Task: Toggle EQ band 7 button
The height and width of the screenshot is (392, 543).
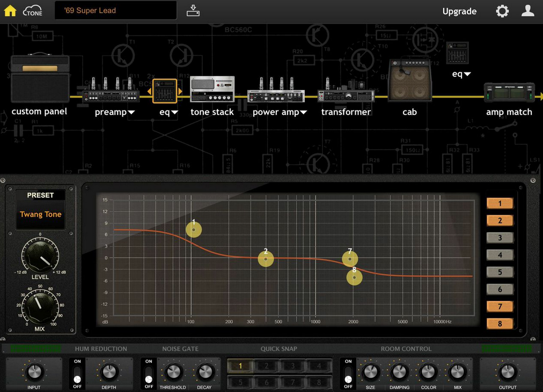Action: [x=500, y=307]
